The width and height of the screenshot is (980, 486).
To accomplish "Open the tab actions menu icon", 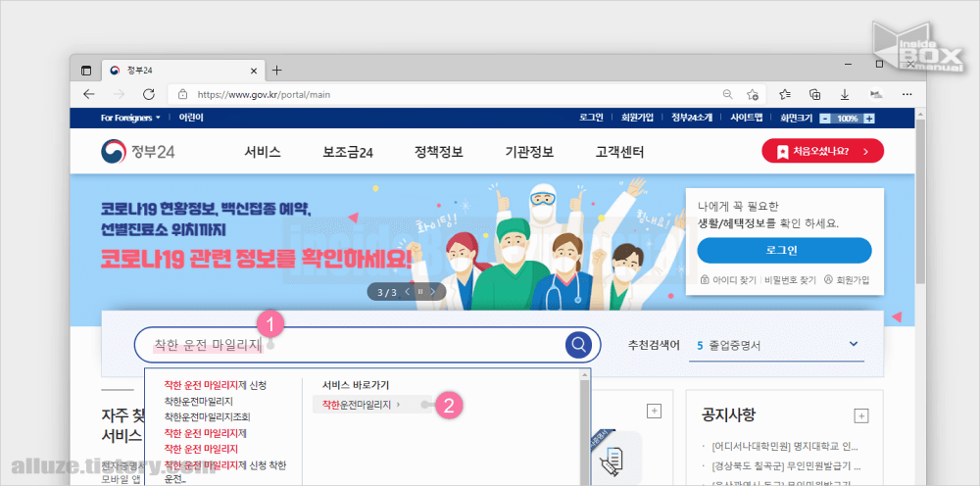I will pos(86,71).
